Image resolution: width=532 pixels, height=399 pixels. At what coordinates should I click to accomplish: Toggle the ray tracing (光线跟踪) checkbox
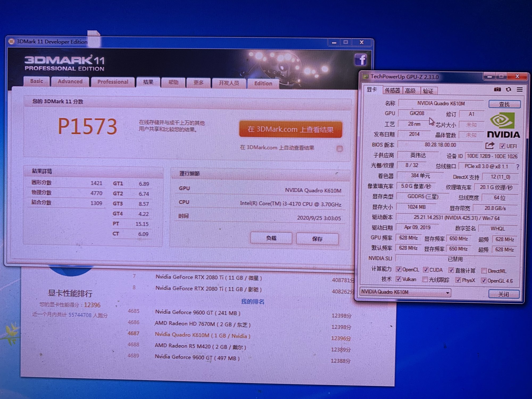(x=425, y=279)
